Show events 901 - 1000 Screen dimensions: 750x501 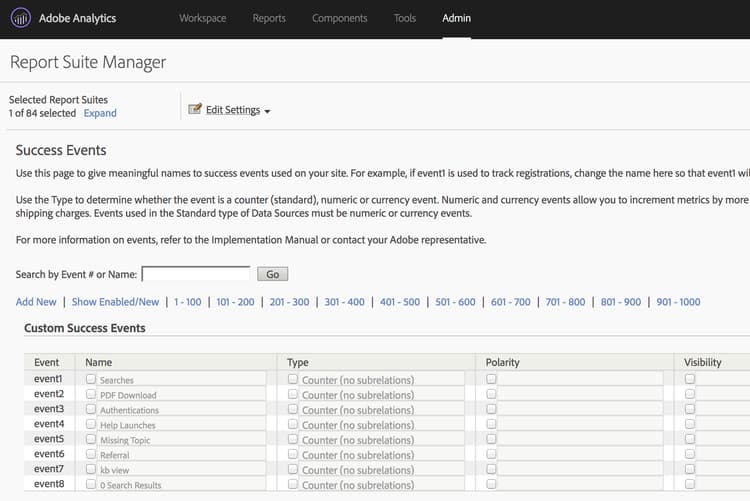[678, 302]
